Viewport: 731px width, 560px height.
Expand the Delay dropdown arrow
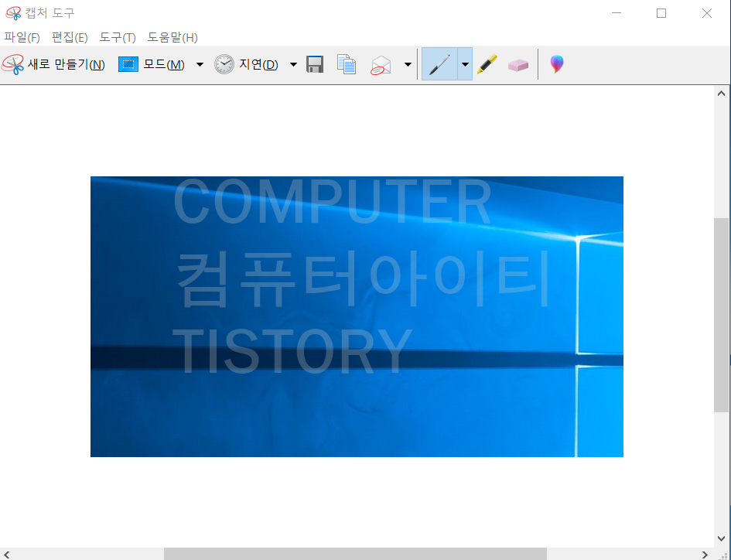point(294,64)
